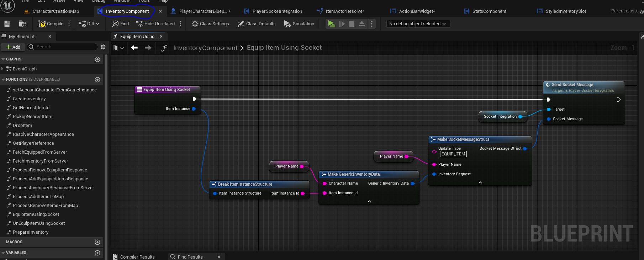The width and height of the screenshot is (644, 260).
Task: Compile the blueprint
Action: tap(51, 24)
